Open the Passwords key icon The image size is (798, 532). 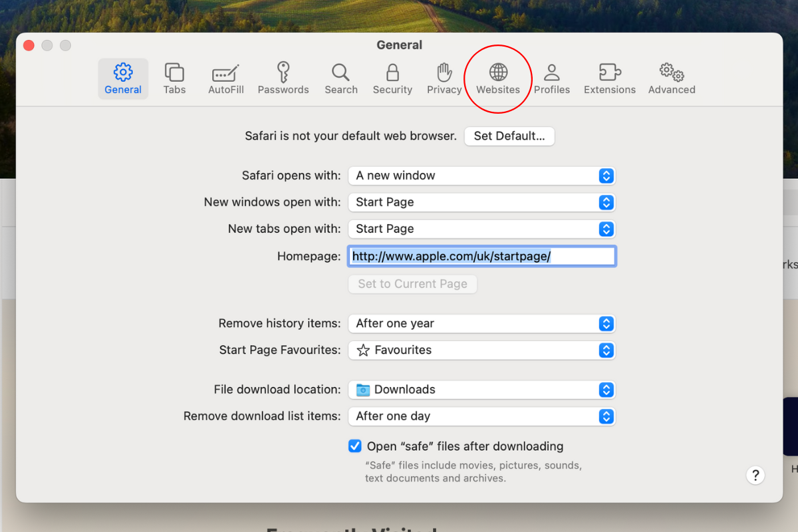pos(283,78)
